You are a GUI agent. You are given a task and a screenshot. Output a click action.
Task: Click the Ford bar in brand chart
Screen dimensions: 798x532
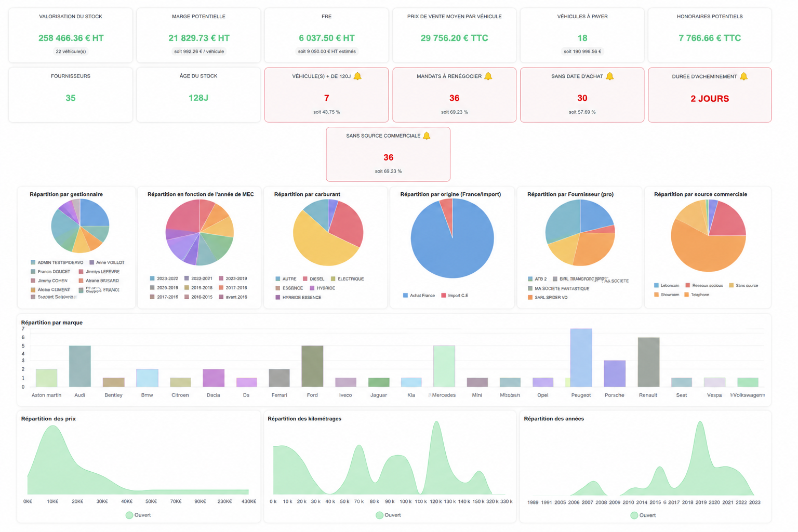click(x=312, y=366)
